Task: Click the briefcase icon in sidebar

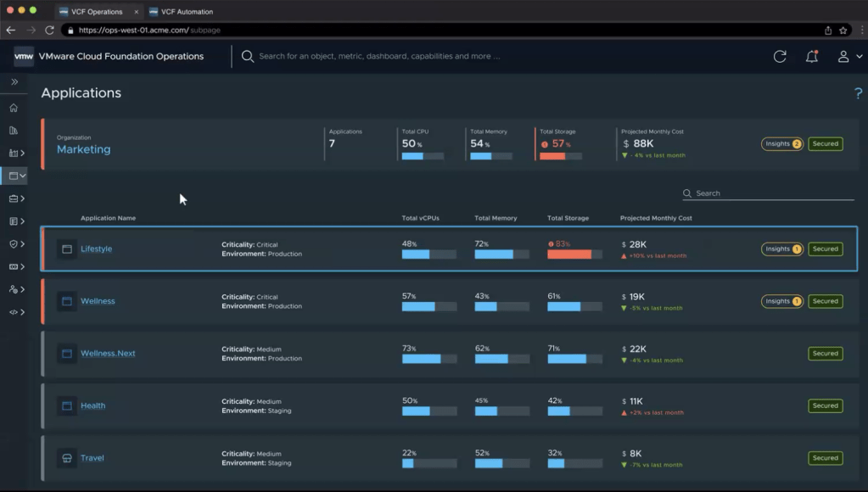Action: click(x=13, y=198)
